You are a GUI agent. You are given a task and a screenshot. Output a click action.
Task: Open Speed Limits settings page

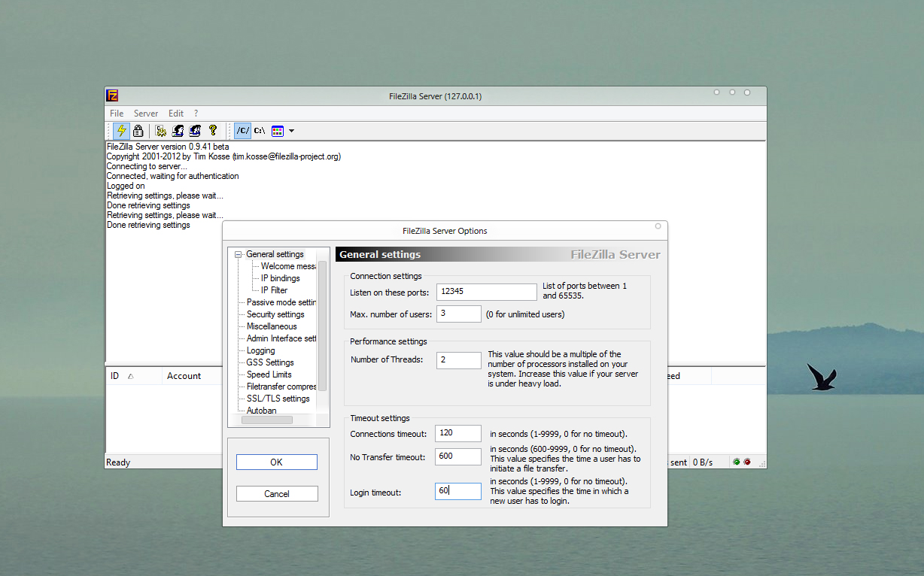269,374
